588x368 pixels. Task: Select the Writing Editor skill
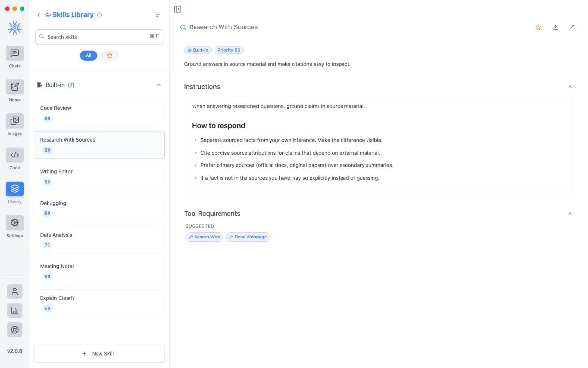pyautogui.click(x=99, y=177)
